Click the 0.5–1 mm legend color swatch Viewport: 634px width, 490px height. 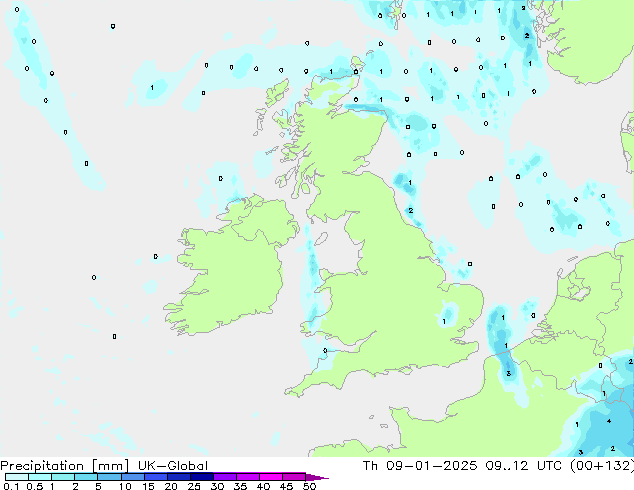coord(40,477)
